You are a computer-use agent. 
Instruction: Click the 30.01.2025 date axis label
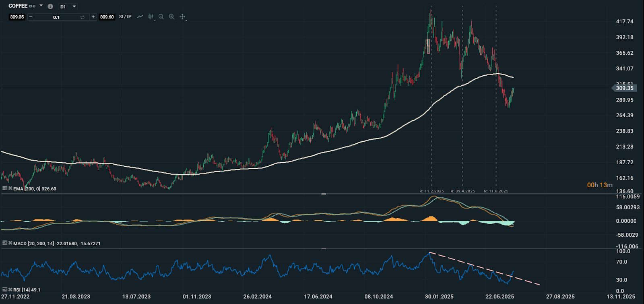click(439, 297)
